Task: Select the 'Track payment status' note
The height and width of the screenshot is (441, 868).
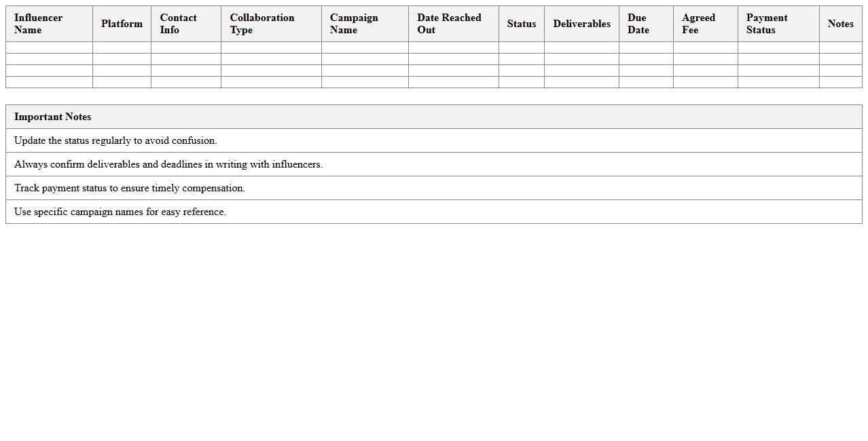Action: pos(130,188)
